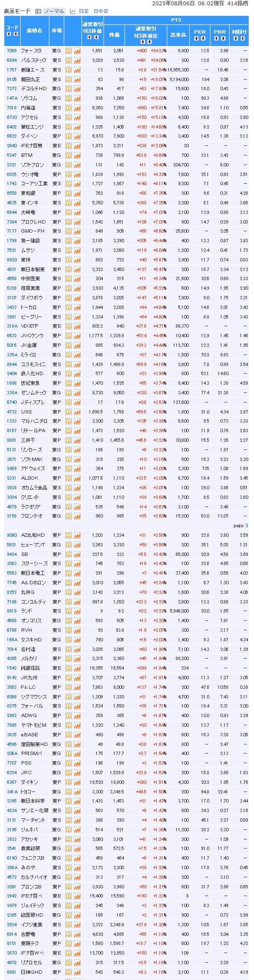Open stock code 4385 link

12,659
